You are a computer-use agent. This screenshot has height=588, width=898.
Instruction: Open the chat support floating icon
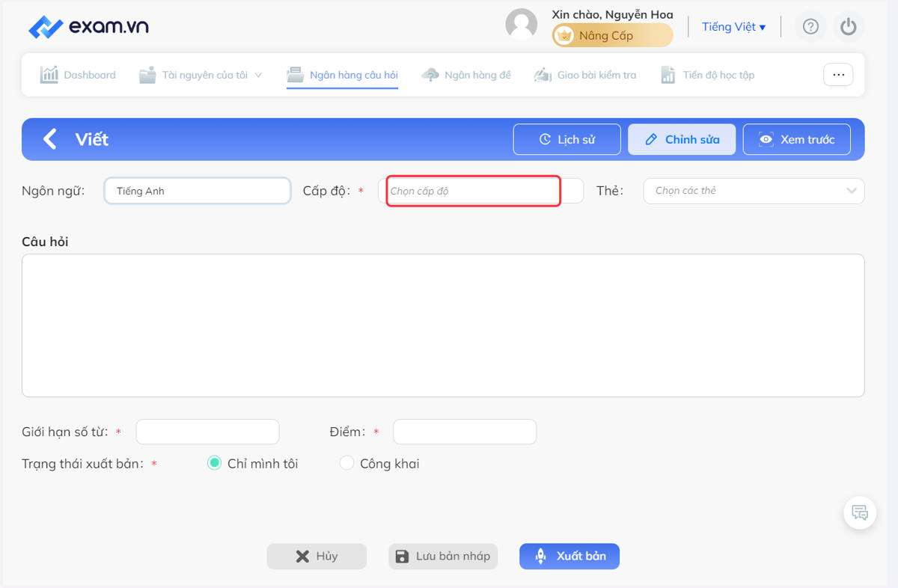pyautogui.click(x=860, y=513)
